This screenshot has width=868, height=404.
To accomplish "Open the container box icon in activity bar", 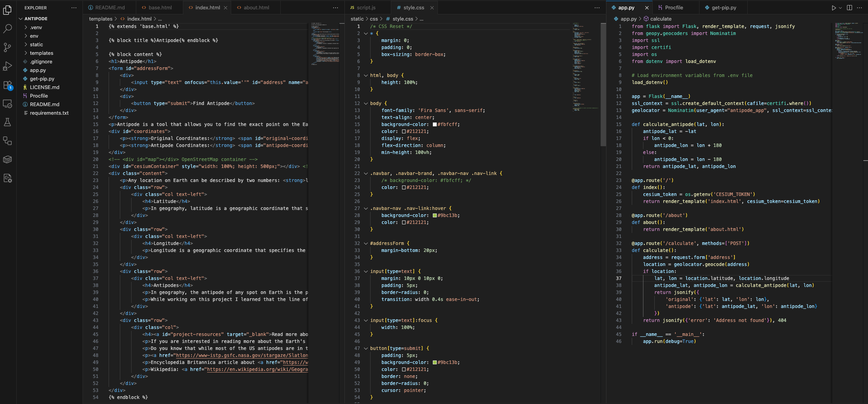I will click(7, 159).
